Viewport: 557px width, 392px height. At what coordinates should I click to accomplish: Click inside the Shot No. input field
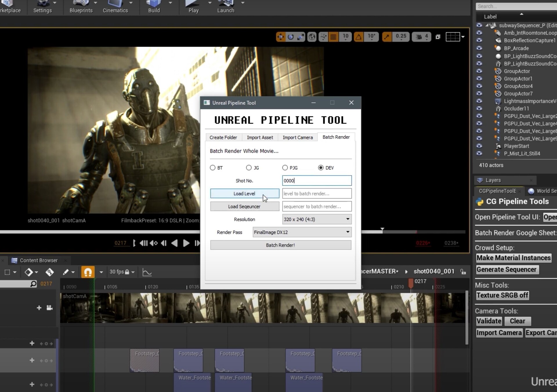[x=317, y=180]
